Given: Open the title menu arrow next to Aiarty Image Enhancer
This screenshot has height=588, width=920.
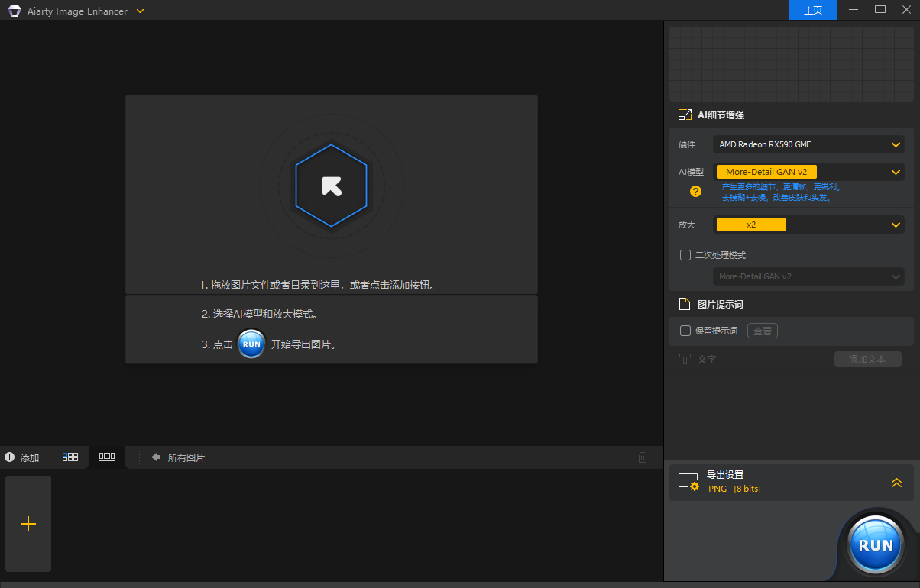Looking at the screenshot, I should point(139,11).
